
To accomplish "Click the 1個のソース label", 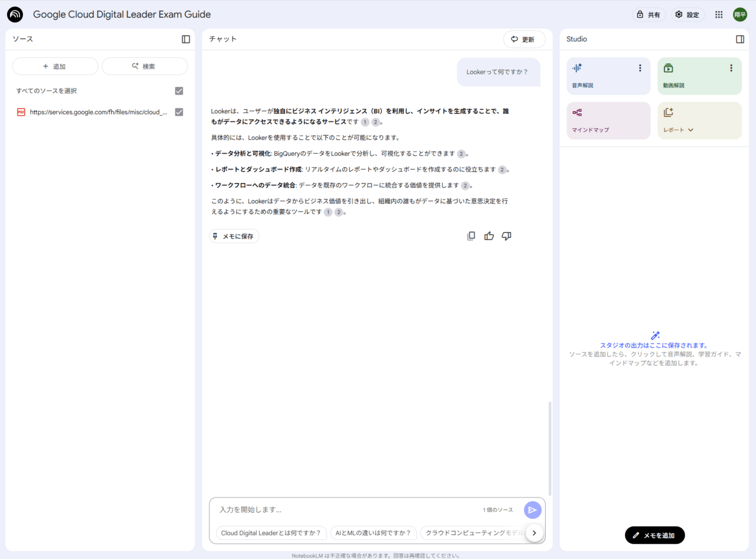I will 498,510.
